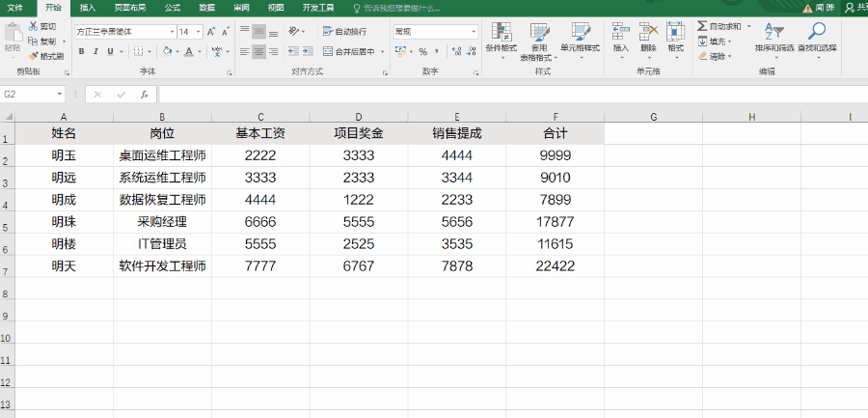Click the decrease decimal icon
Screen dimensions: 868x418
pos(471,51)
